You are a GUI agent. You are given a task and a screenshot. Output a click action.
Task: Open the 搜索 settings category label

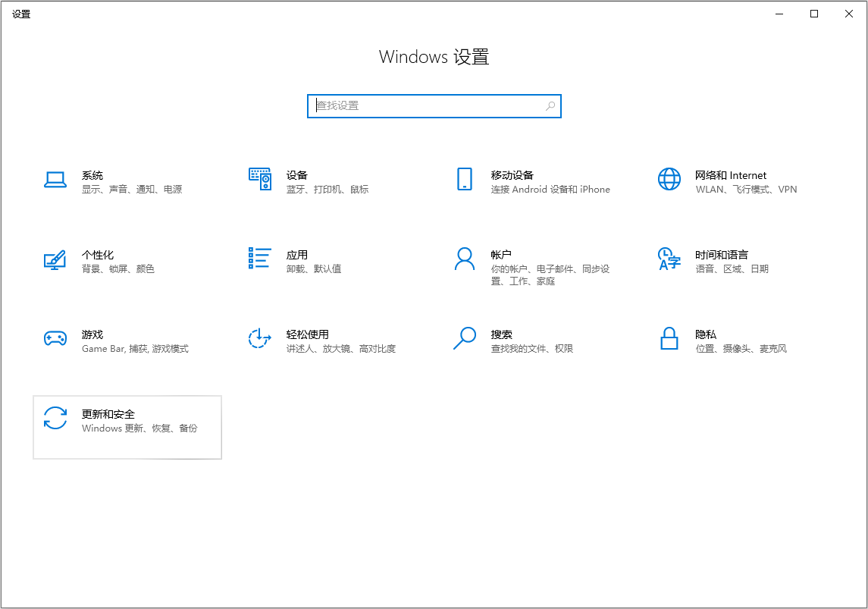[501, 334]
